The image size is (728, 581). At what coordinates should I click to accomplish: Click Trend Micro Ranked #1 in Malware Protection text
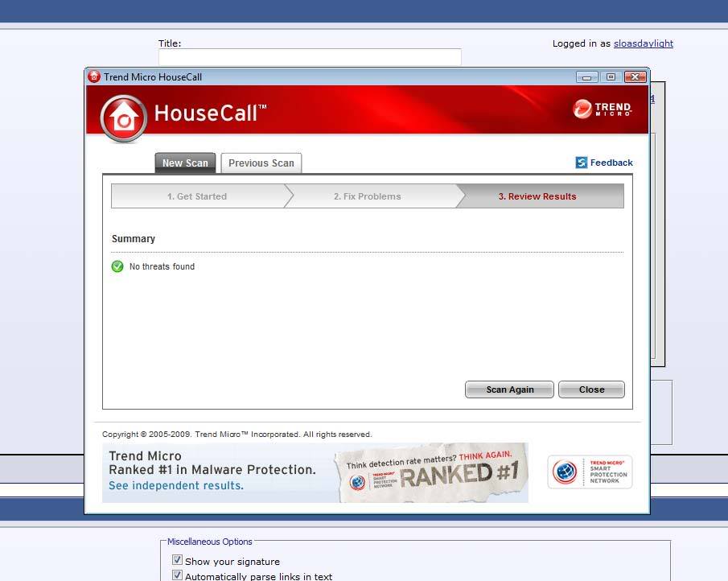(x=212, y=463)
